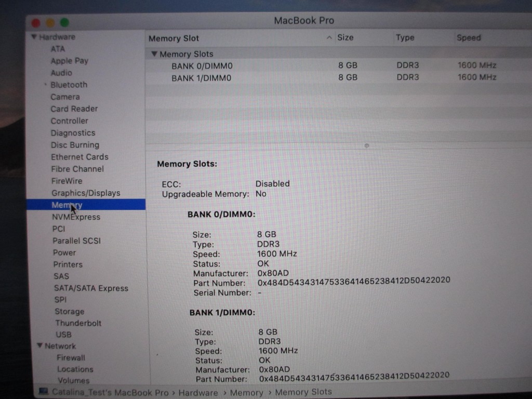Close the MacBook Pro window
The height and width of the screenshot is (399, 532).
(36, 23)
